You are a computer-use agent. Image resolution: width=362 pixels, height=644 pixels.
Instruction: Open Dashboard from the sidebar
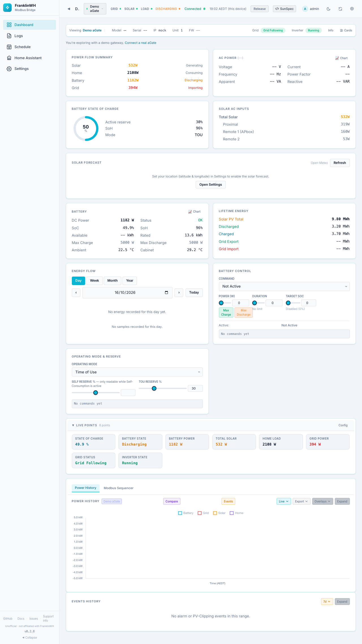pos(29,25)
